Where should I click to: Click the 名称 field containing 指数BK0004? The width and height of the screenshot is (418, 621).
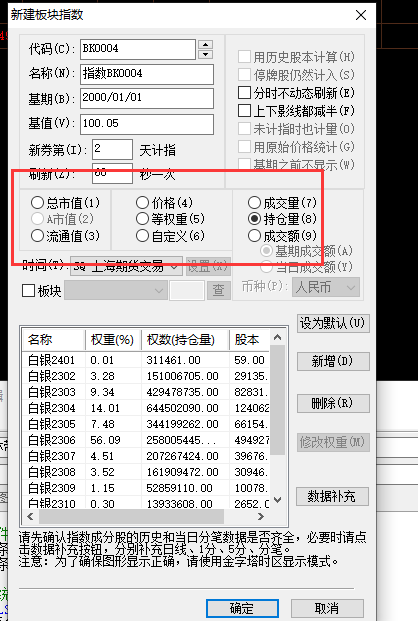pos(147,74)
